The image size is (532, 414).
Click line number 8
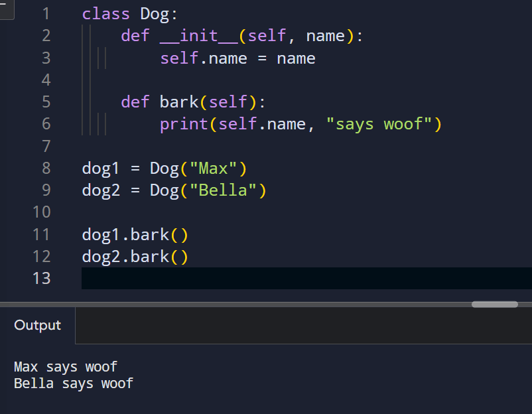point(45,168)
